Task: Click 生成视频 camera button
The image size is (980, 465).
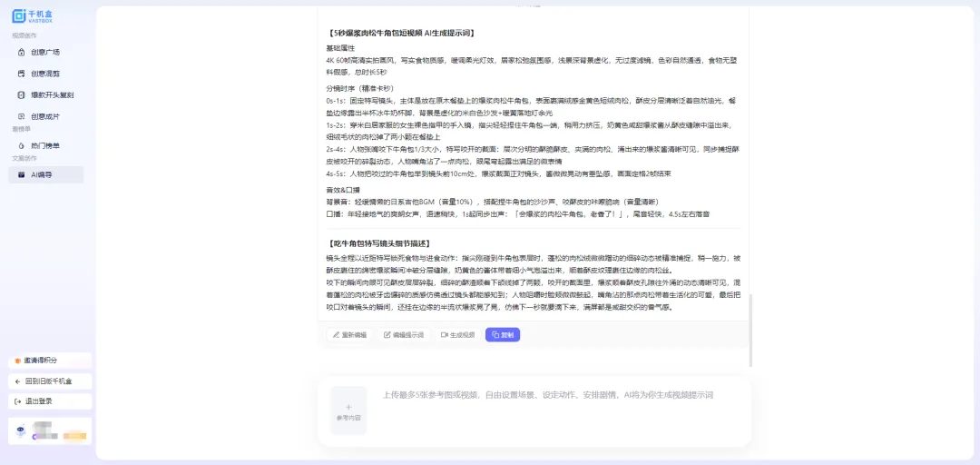Action: coord(458,335)
